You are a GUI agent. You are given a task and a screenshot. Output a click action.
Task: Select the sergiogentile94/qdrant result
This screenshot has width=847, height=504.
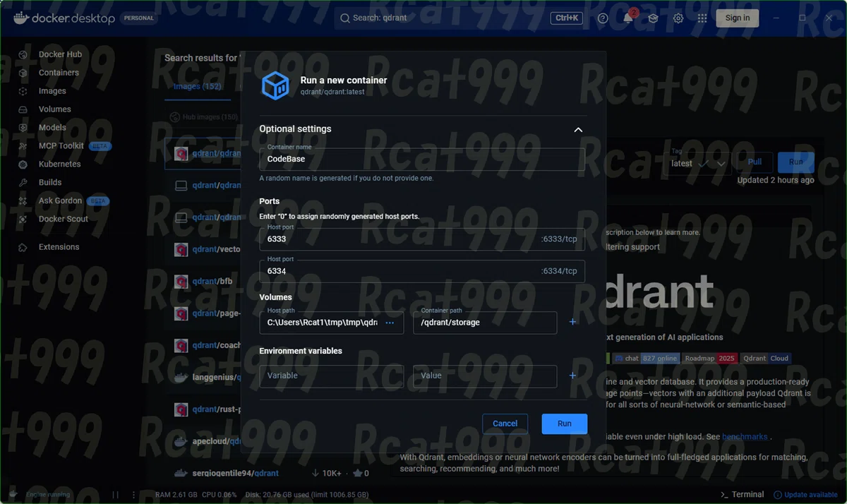[x=235, y=473]
